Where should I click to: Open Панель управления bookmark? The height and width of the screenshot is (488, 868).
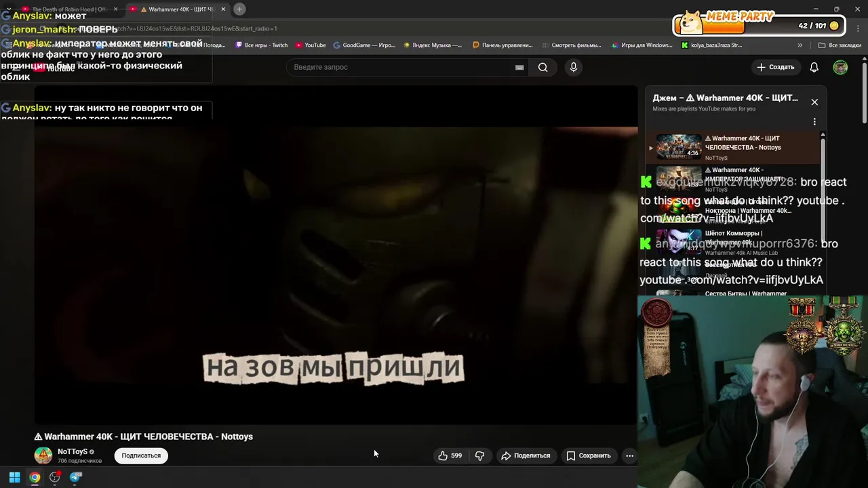(x=502, y=45)
